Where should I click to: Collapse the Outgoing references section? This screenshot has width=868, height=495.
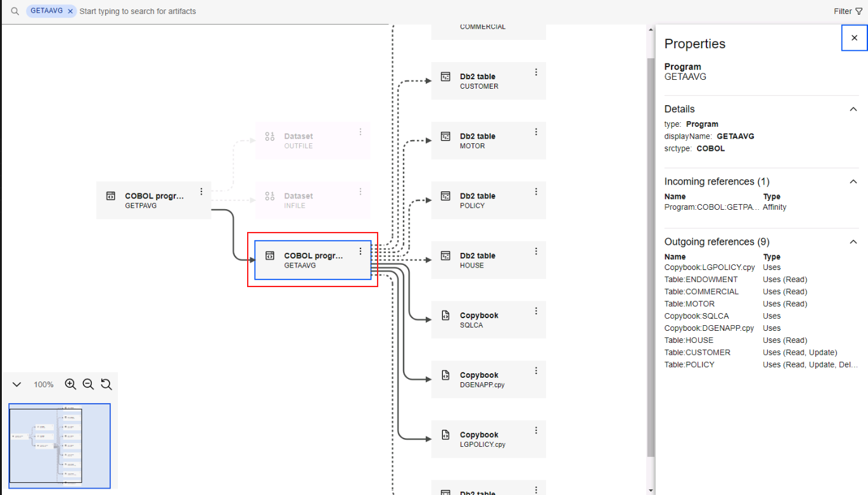pyautogui.click(x=853, y=242)
